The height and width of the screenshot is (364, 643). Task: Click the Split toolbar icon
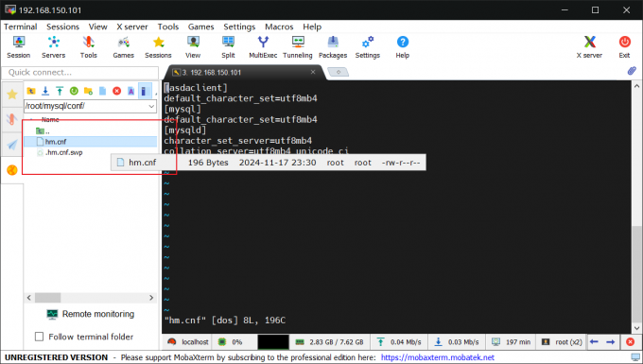click(228, 47)
